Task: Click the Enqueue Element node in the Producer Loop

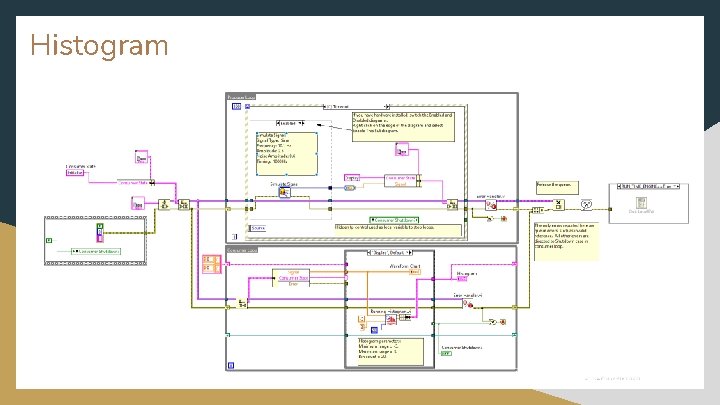Action: click(x=452, y=205)
